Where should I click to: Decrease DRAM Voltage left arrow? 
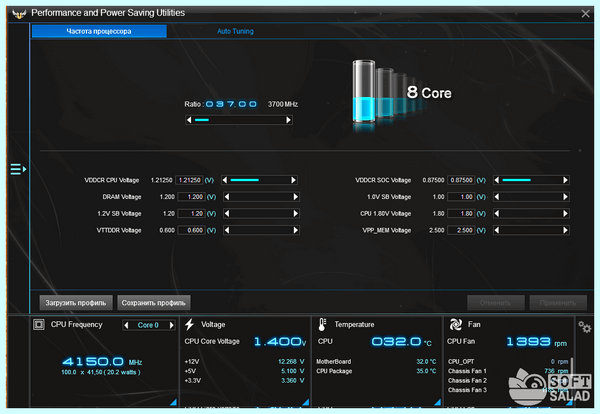click(227, 197)
